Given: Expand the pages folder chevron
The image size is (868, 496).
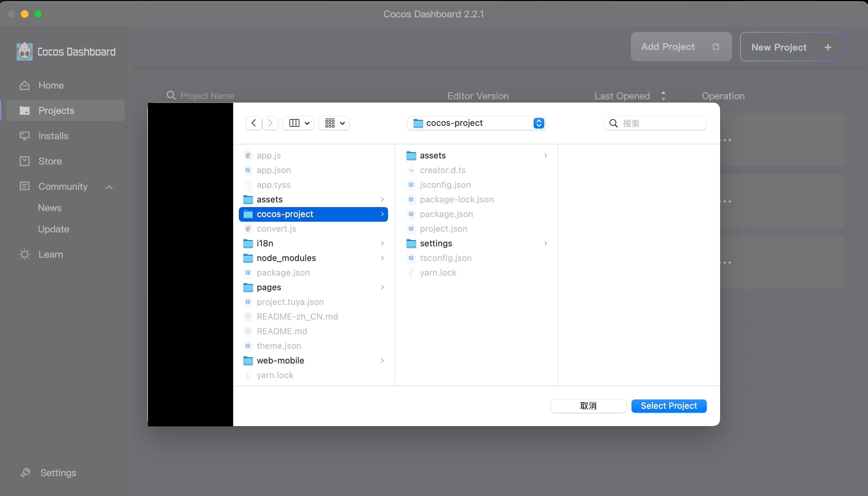Looking at the screenshot, I should [x=382, y=287].
